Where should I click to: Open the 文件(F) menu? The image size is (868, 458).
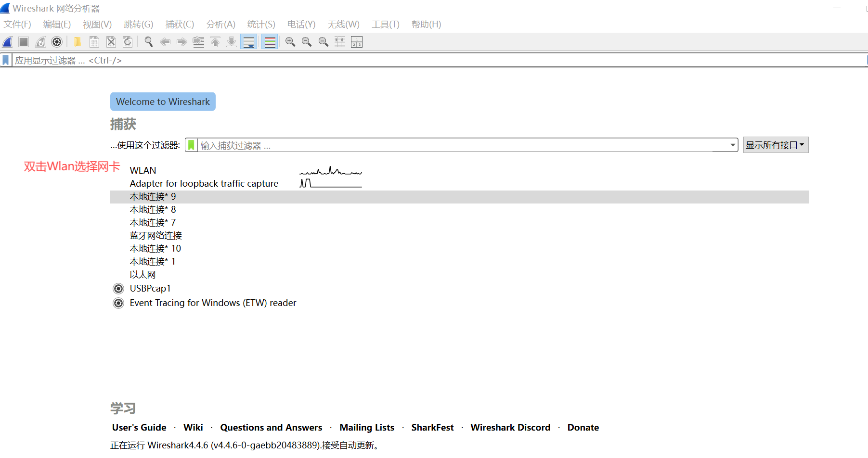click(17, 24)
